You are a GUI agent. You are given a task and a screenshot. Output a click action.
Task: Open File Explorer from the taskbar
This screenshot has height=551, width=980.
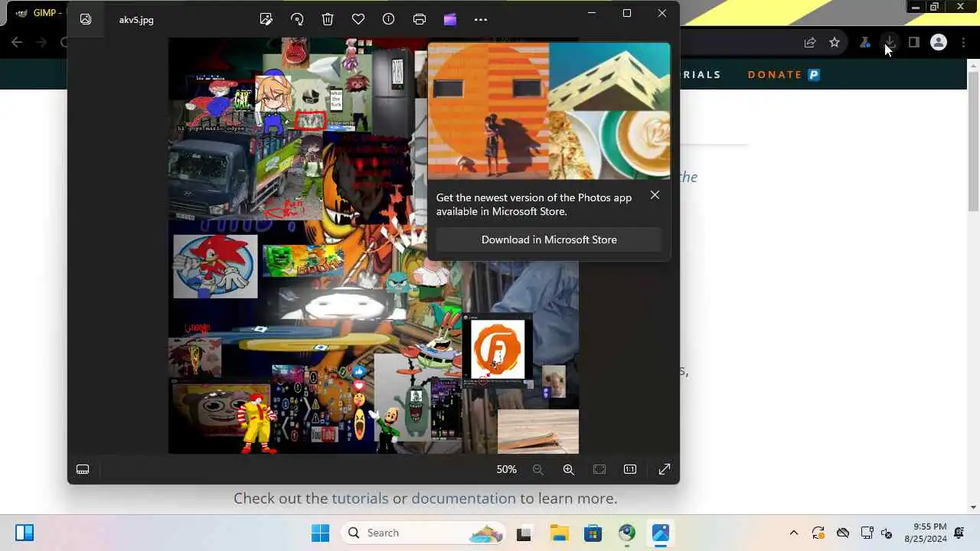point(559,533)
